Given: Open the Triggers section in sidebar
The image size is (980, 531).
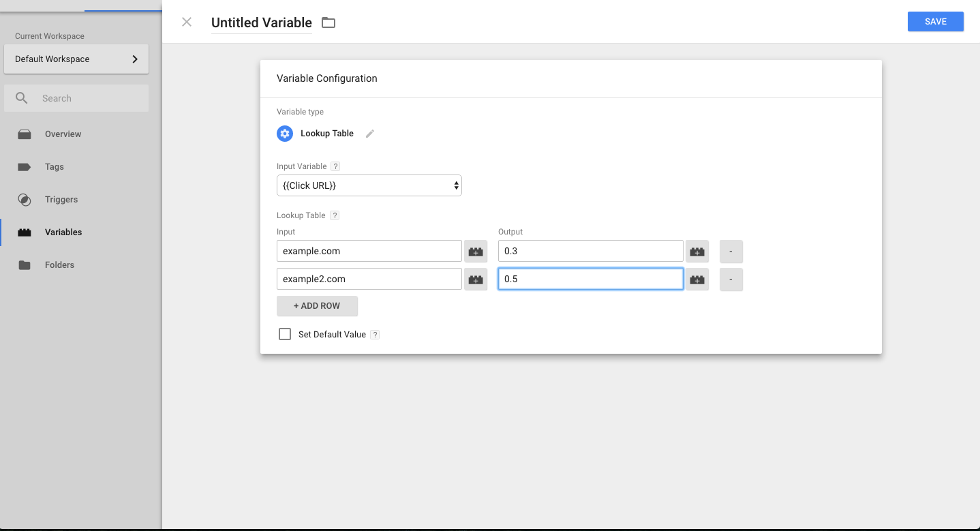Looking at the screenshot, I should point(61,200).
